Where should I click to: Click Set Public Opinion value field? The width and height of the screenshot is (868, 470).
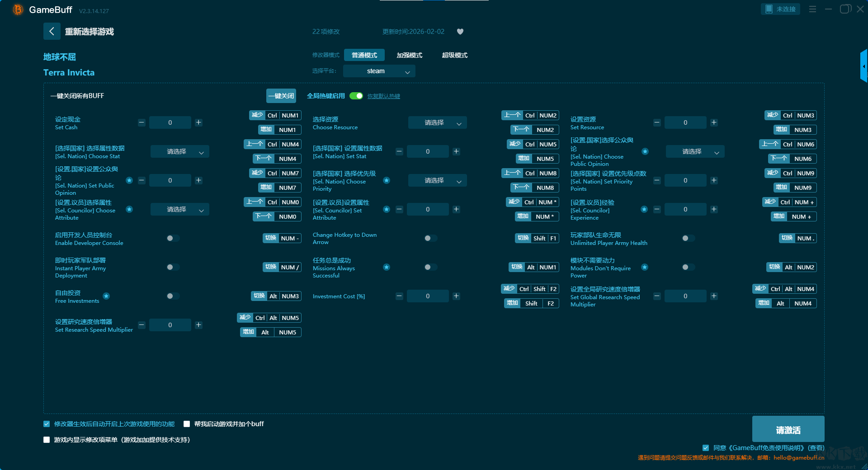click(x=170, y=180)
